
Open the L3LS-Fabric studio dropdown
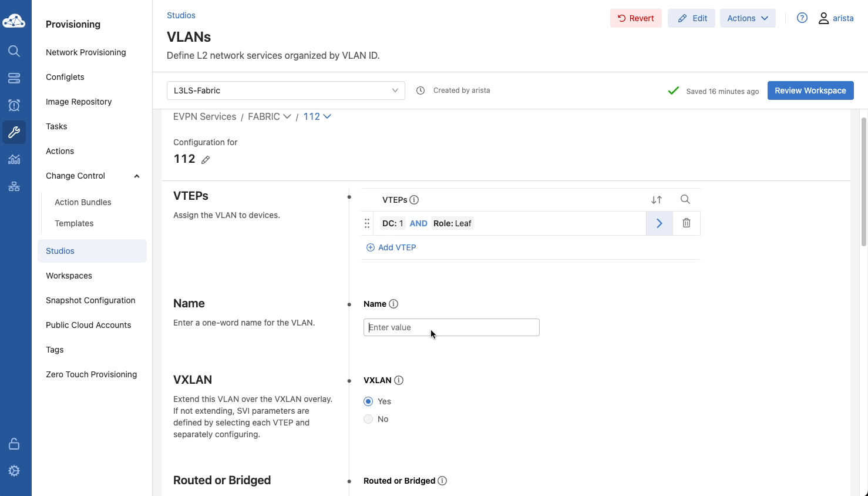point(285,91)
